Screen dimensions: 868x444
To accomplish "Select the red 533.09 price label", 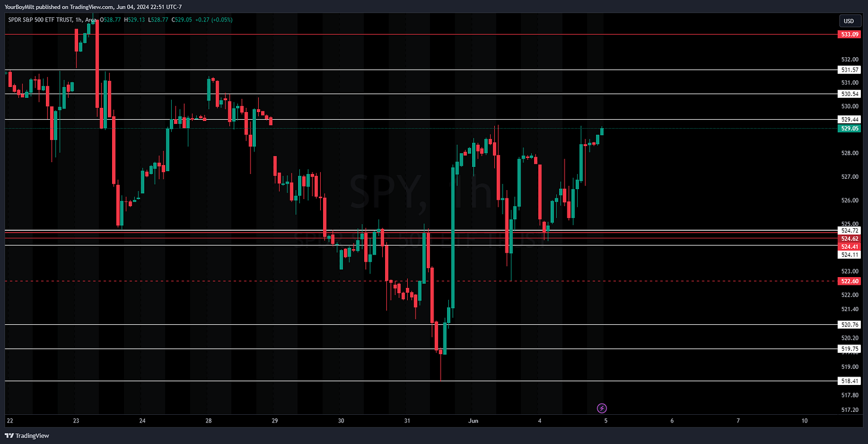I will pyautogui.click(x=849, y=35).
